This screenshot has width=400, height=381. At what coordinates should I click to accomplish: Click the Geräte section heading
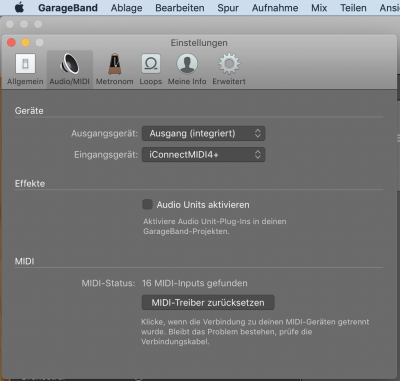[29, 111]
